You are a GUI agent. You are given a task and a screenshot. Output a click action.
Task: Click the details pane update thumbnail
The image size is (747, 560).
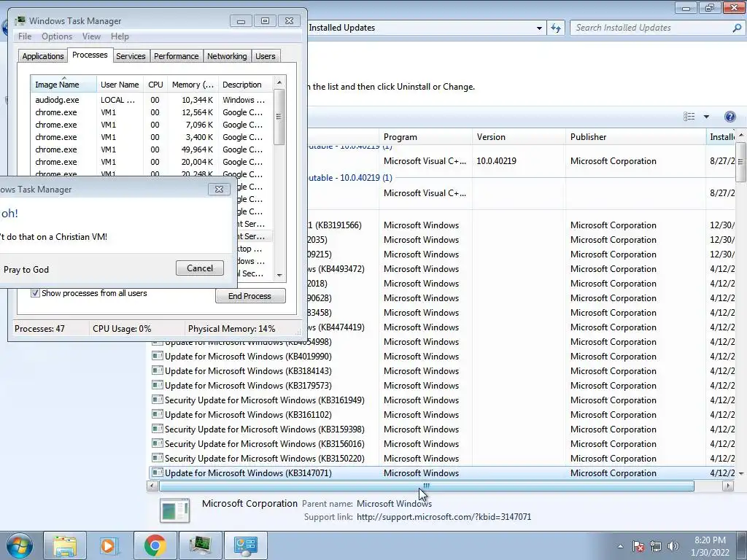[175, 510]
